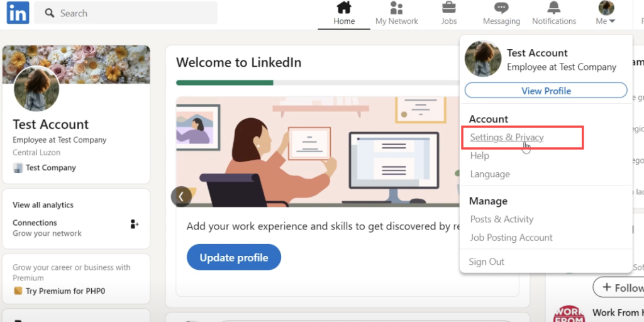Viewport: 644px width, 322px height.
Task: Click avatar in Me dropdown panel
Action: click(x=483, y=58)
